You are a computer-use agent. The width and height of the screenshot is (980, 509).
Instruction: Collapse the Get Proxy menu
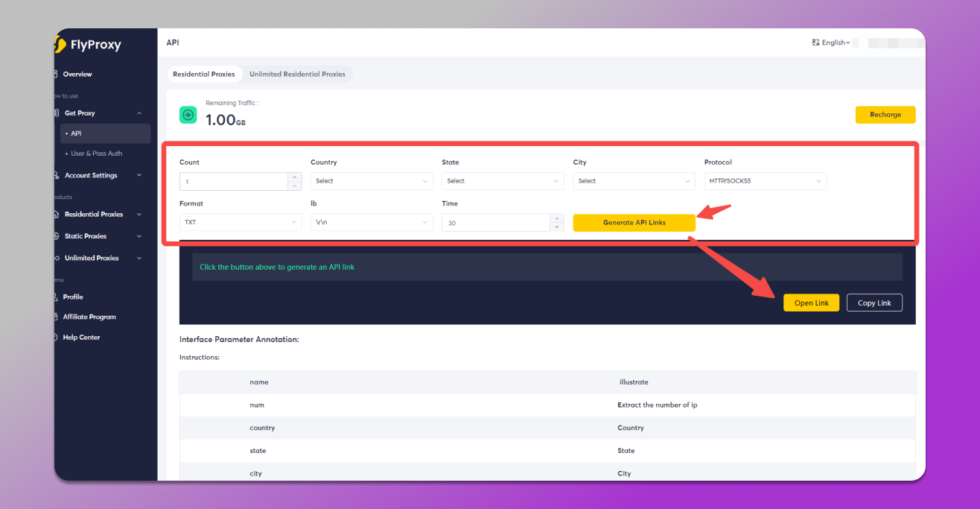click(x=139, y=113)
